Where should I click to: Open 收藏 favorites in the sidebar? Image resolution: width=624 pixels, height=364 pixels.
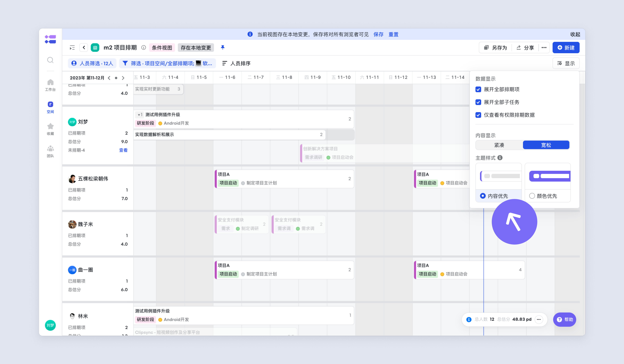point(50,129)
